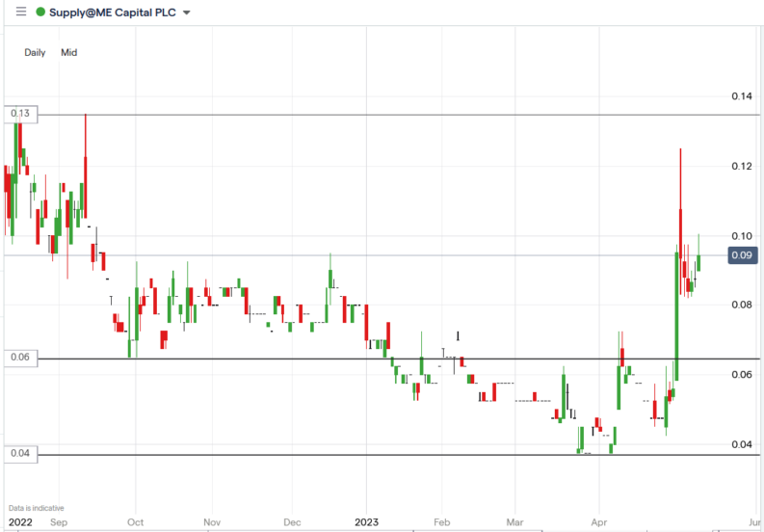Click the Feb label on time axis
The width and height of the screenshot is (764, 532).
tap(441, 522)
